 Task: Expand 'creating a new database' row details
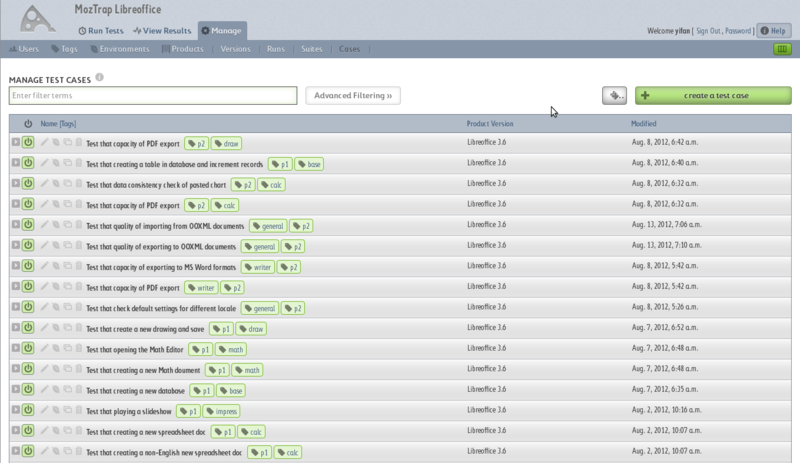[x=16, y=388]
